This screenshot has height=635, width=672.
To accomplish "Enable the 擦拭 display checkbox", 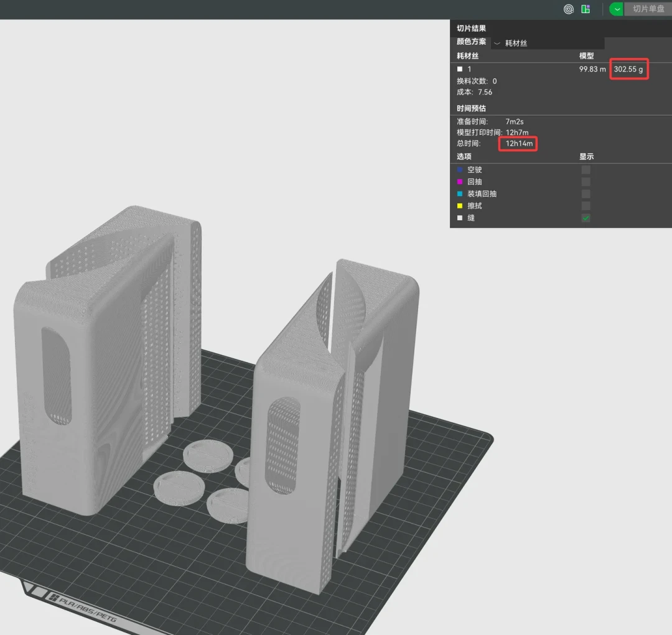I will pyautogui.click(x=586, y=206).
